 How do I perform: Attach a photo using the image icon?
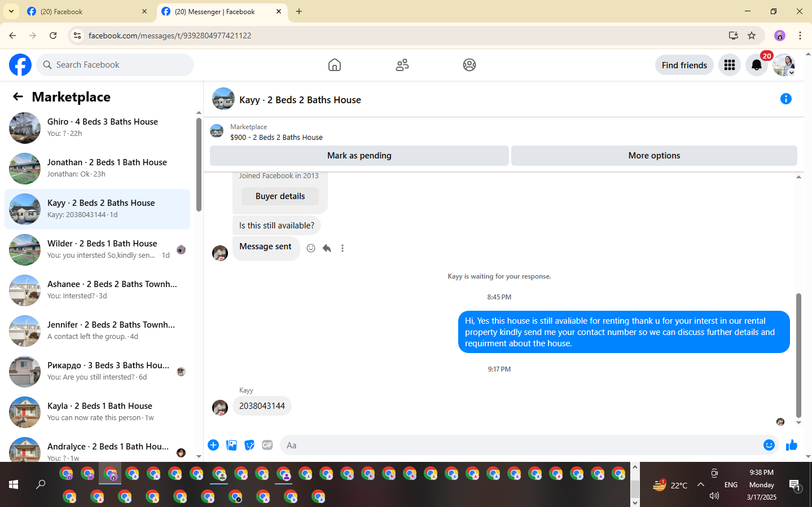click(231, 445)
